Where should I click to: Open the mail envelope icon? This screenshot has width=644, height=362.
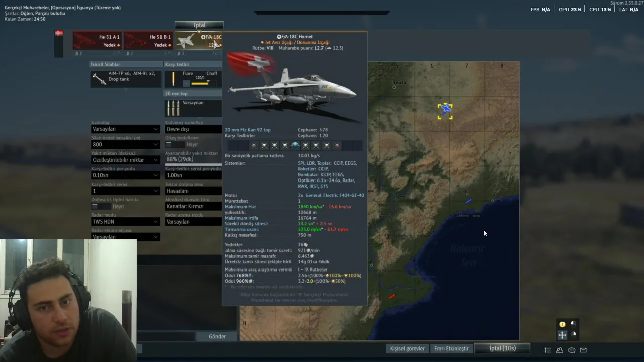[x=583, y=350]
